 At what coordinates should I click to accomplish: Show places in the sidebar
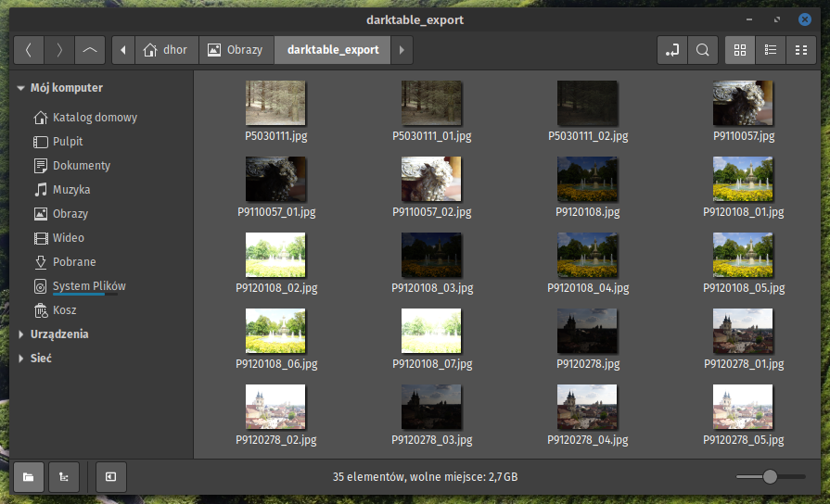click(x=29, y=477)
